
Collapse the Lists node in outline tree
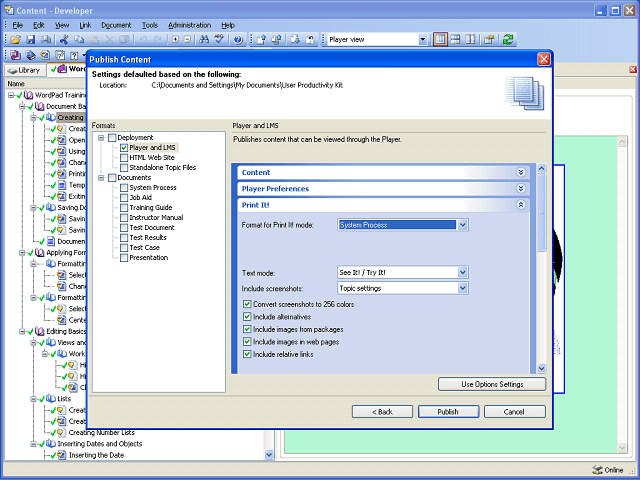coord(33,399)
